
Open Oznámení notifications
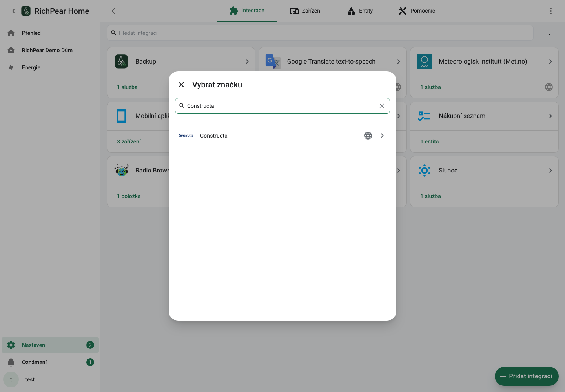pos(50,362)
